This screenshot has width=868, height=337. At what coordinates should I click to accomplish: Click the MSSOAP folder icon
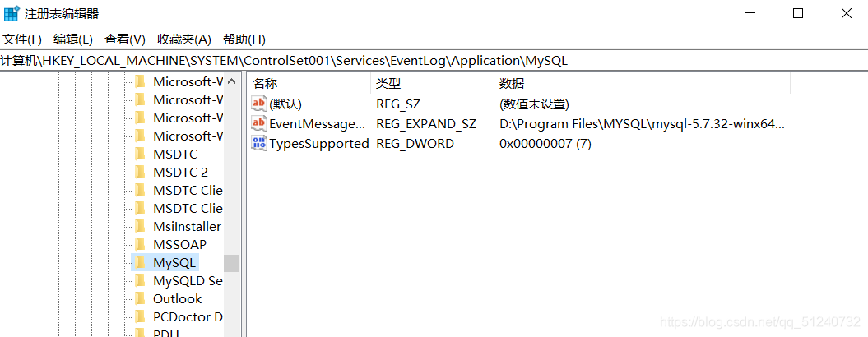(x=140, y=245)
